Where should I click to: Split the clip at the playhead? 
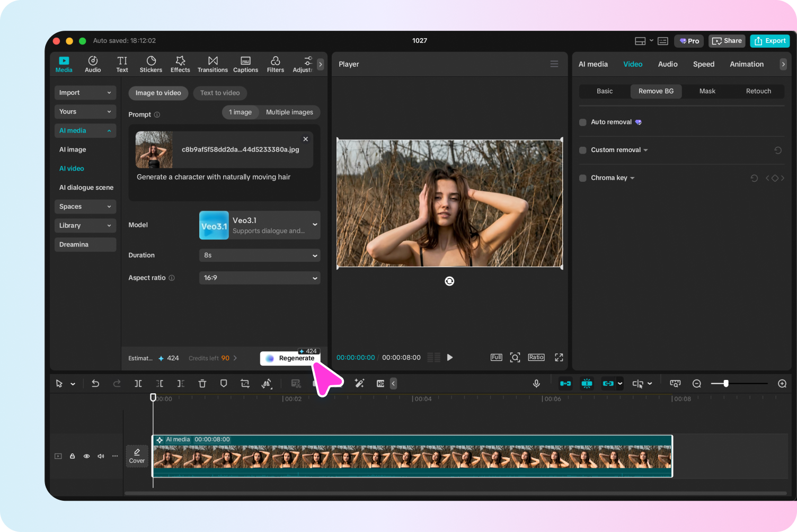[x=138, y=383]
